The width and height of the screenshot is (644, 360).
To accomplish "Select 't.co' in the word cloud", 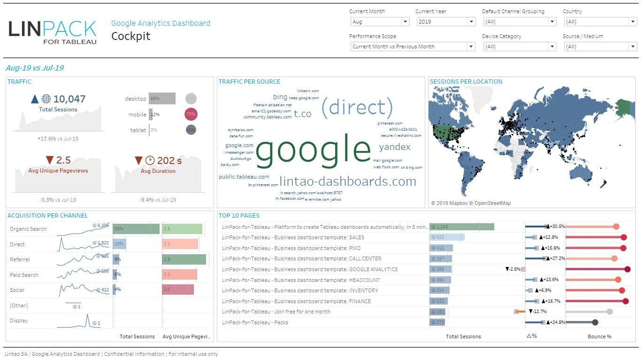I will tap(303, 114).
